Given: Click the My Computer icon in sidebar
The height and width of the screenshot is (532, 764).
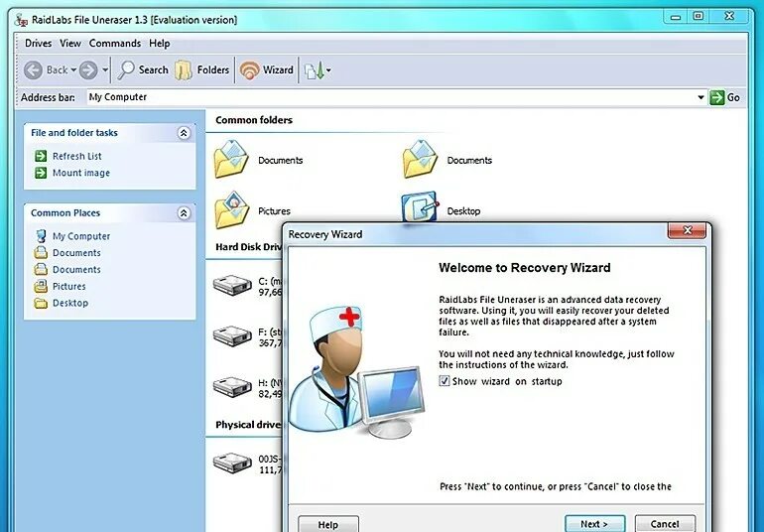Looking at the screenshot, I should point(41,236).
